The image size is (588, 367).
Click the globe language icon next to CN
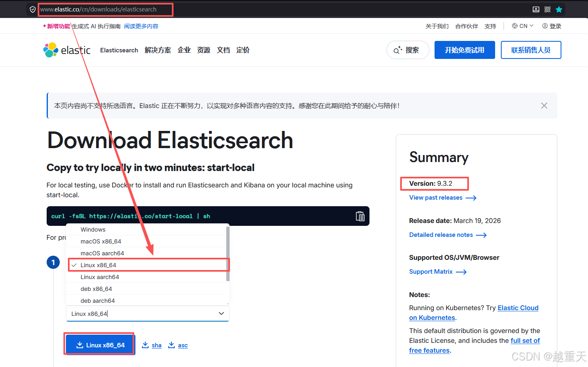click(x=515, y=26)
